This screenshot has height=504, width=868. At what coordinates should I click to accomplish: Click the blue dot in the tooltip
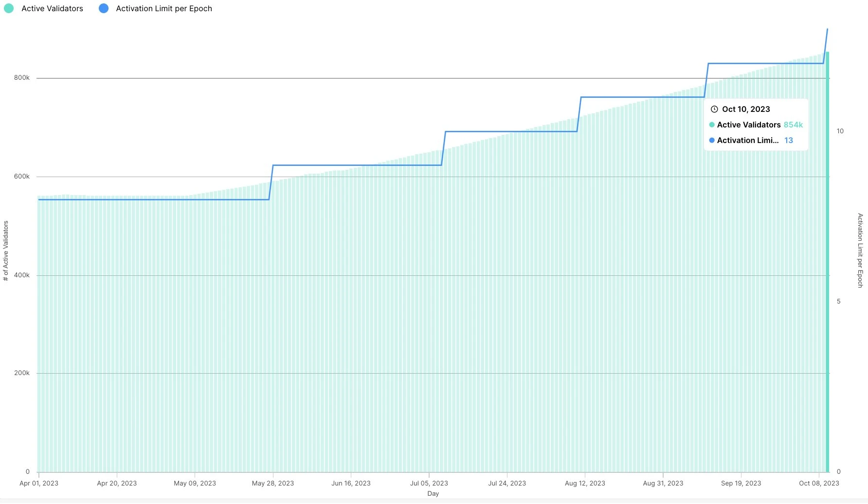tap(712, 141)
